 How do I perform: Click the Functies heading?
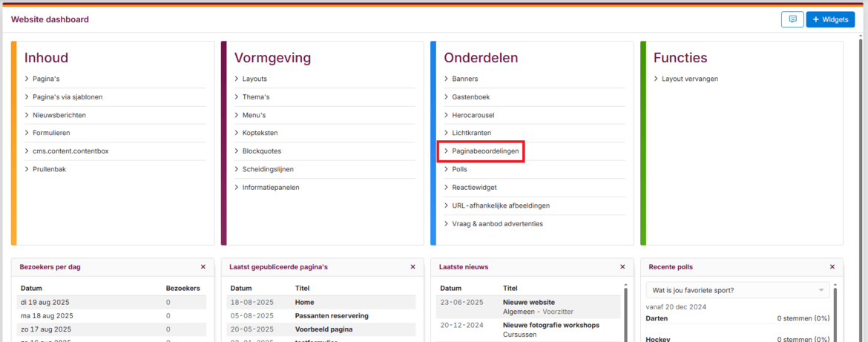pos(680,58)
